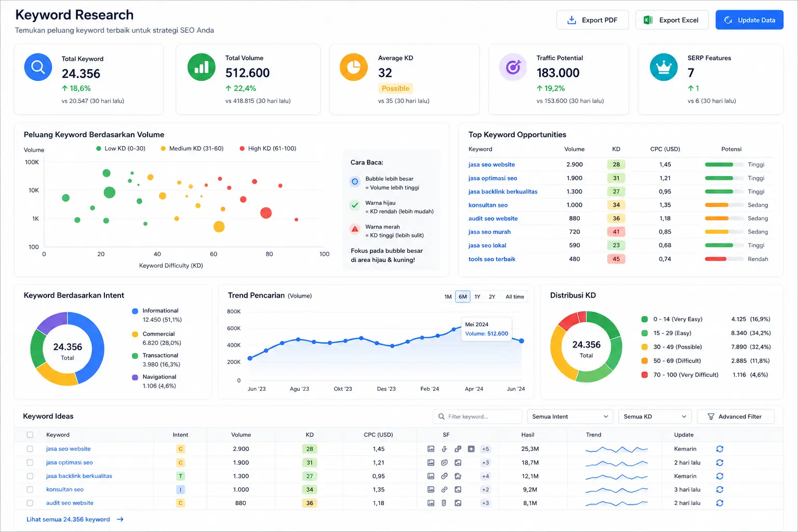798x532 pixels.
Task: Check the jasa backlink berkualitas row checkbox
Action: (30, 476)
